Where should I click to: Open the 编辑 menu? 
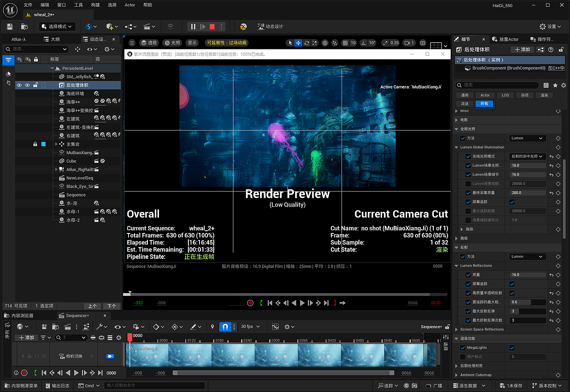pyautogui.click(x=45, y=5)
